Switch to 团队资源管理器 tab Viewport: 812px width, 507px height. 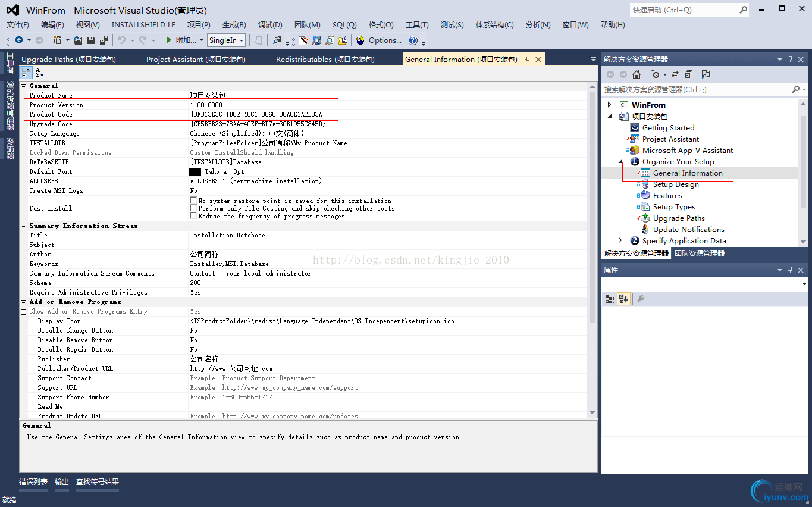(700, 253)
